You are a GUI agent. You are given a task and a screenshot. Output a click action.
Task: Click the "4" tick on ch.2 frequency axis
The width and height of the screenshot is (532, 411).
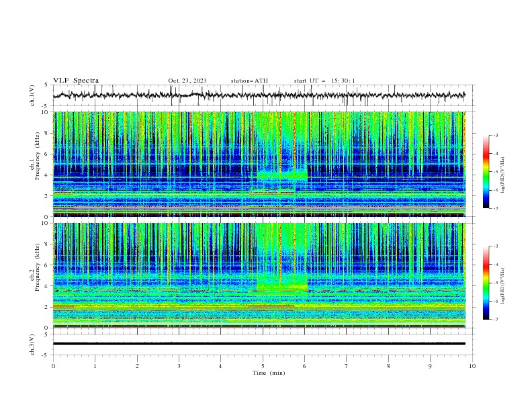tap(46, 286)
